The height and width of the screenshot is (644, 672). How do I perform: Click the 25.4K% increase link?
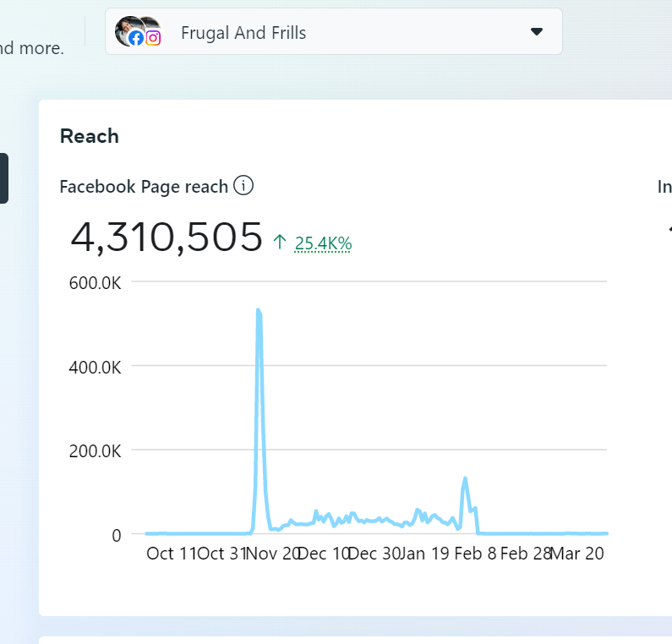coord(323,243)
